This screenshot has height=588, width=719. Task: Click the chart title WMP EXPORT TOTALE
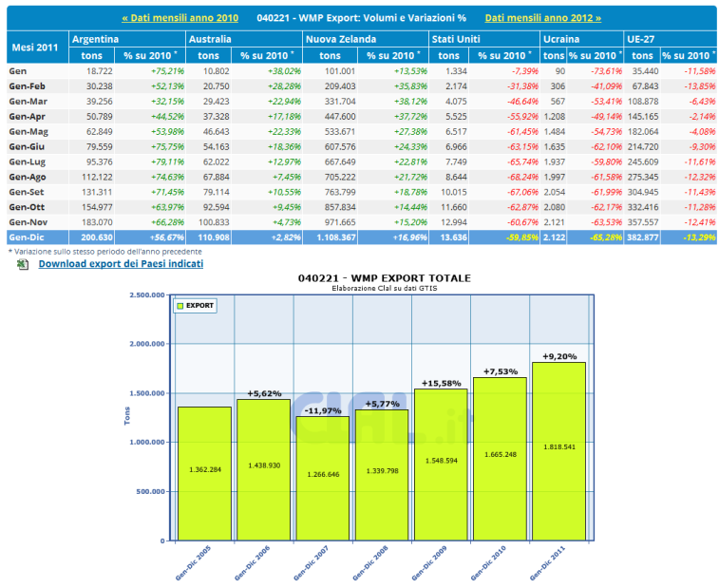click(x=383, y=277)
